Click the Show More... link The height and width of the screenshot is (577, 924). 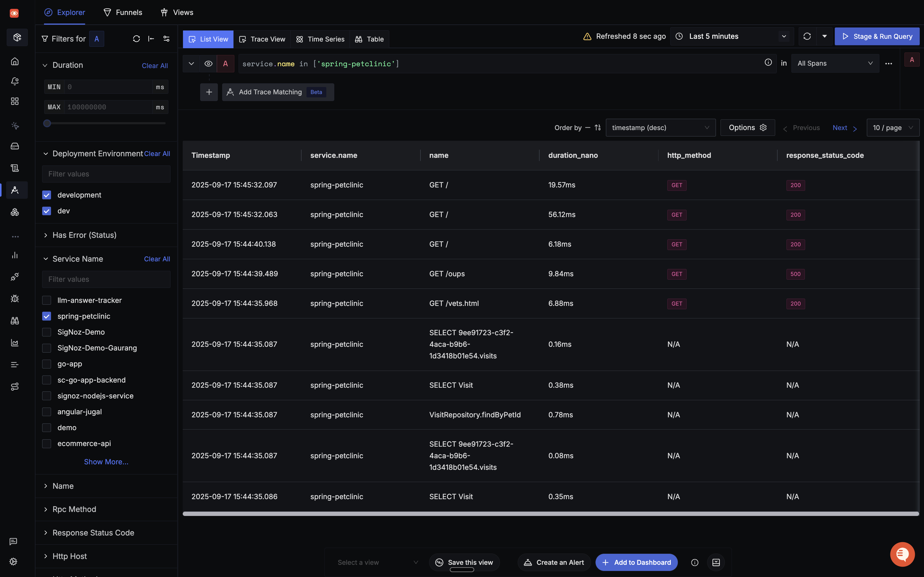[x=106, y=462]
